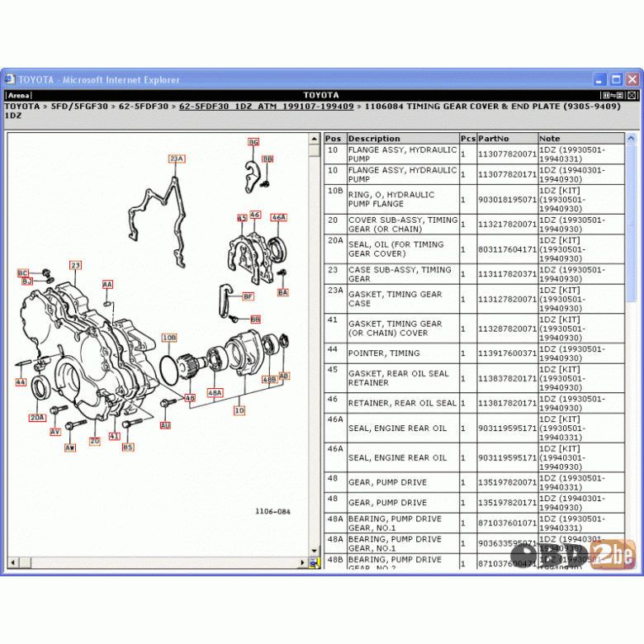Click the Arena button in black header

click(18, 95)
